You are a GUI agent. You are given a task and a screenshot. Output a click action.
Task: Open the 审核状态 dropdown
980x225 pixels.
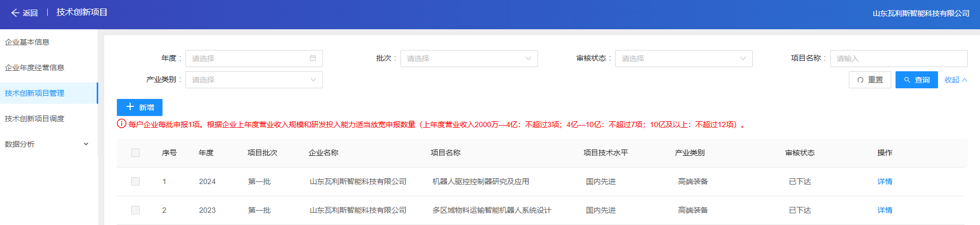coord(683,59)
